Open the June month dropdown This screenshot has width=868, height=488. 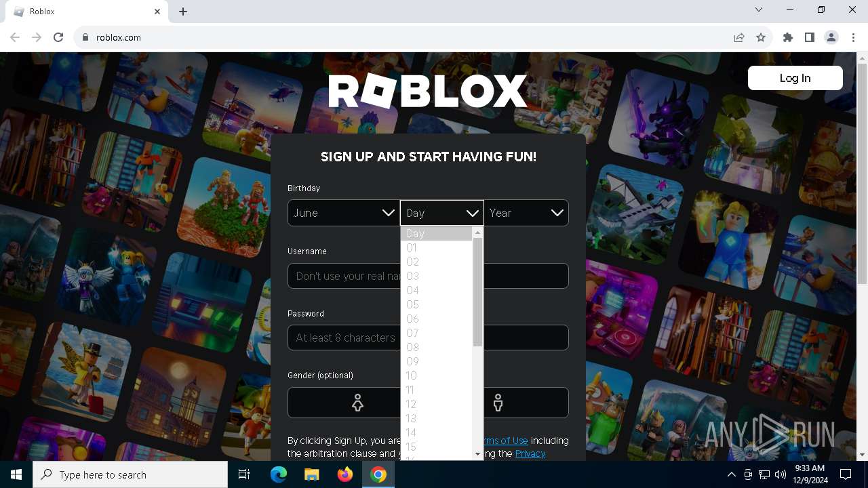click(x=344, y=213)
